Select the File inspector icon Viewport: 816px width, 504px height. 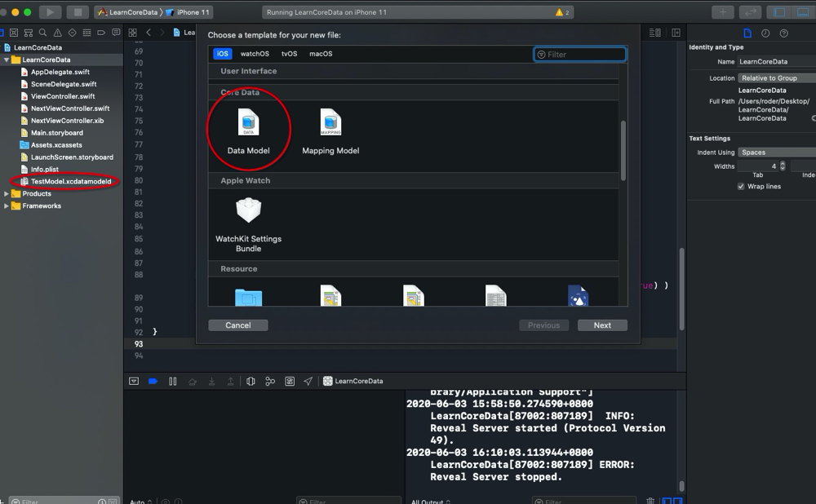tap(747, 33)
